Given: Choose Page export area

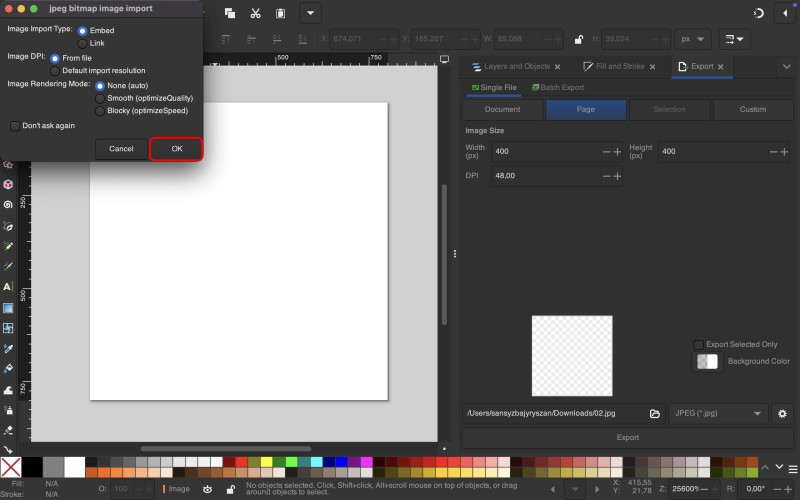Looking at the screenshot, I should [x=586, y=110].
